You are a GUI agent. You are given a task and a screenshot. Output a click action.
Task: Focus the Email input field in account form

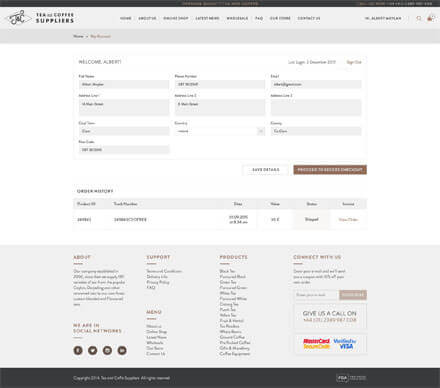[x=316, y=84]
